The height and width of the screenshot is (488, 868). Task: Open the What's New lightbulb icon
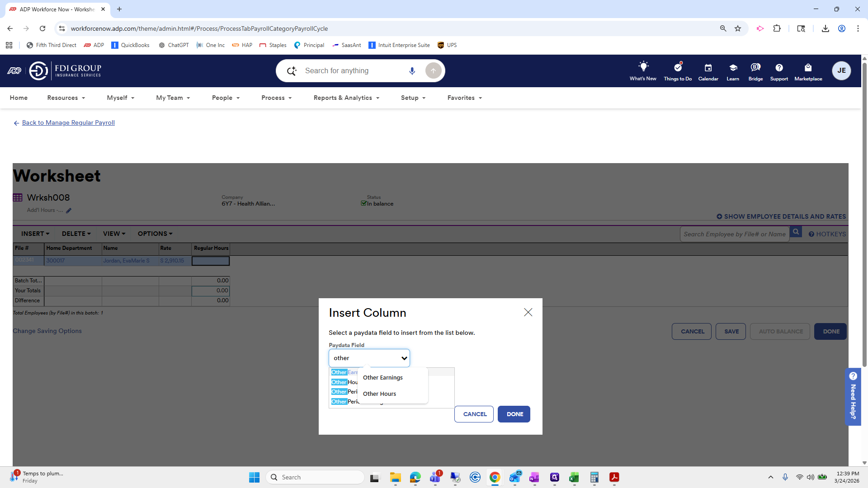pos(643,67)
